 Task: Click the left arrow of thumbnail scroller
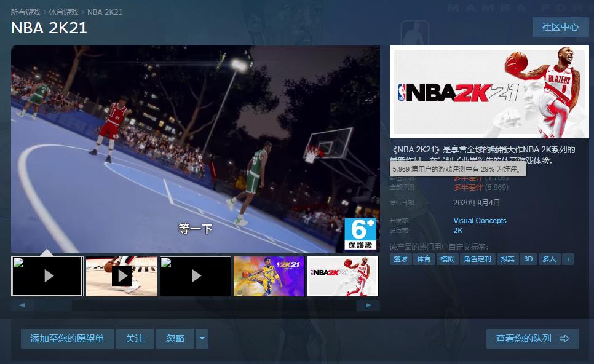(x=22, y=306)
